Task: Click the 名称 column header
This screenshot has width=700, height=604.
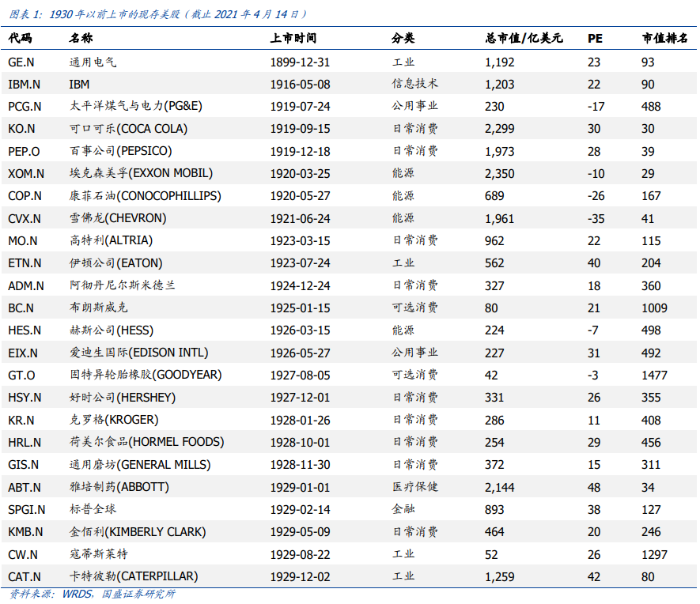Action: tap(81, 38)
